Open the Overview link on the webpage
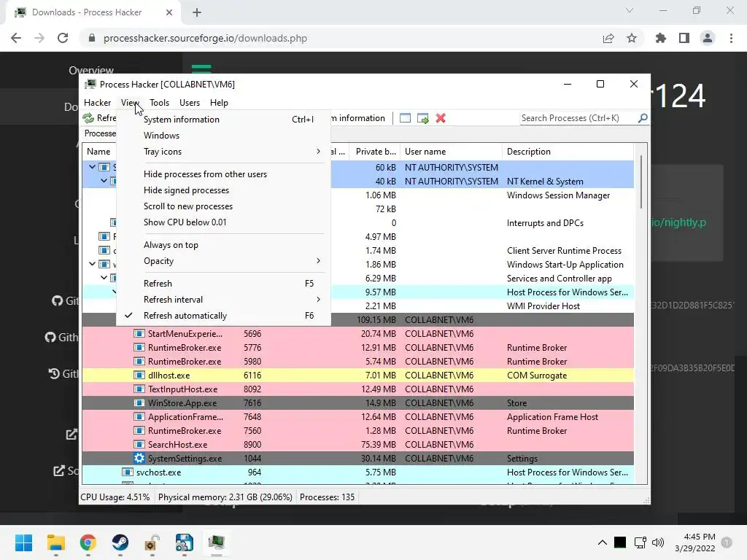747x560 pixels. 91,71
